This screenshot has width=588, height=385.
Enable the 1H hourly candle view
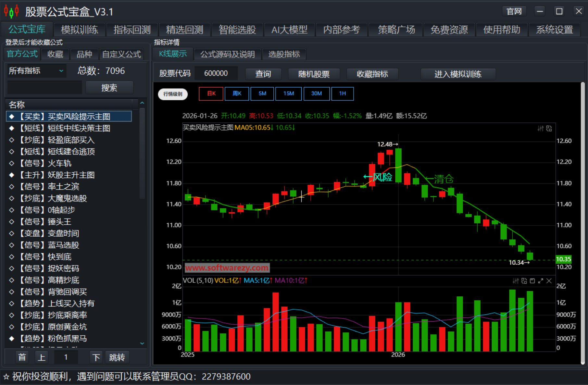(x=343, y=93)
